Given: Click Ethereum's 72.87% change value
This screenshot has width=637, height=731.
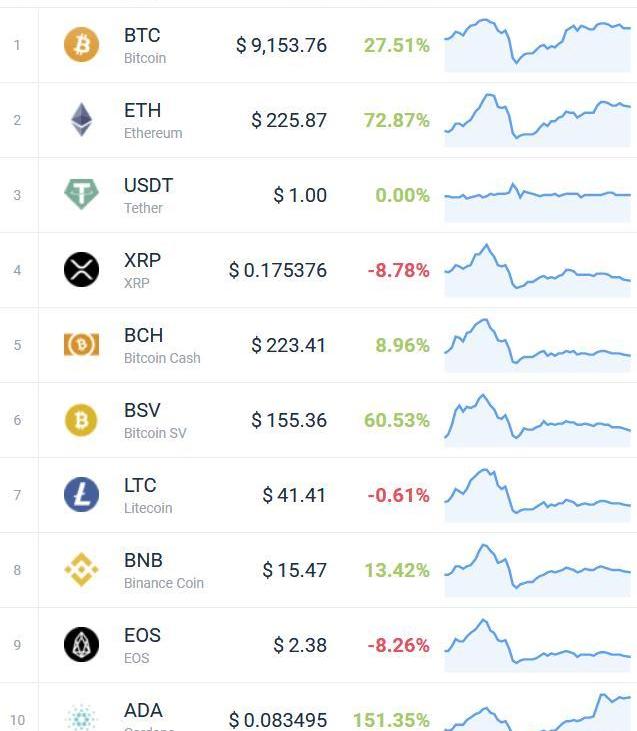Looking at the screenshot, I should point(397,120).
